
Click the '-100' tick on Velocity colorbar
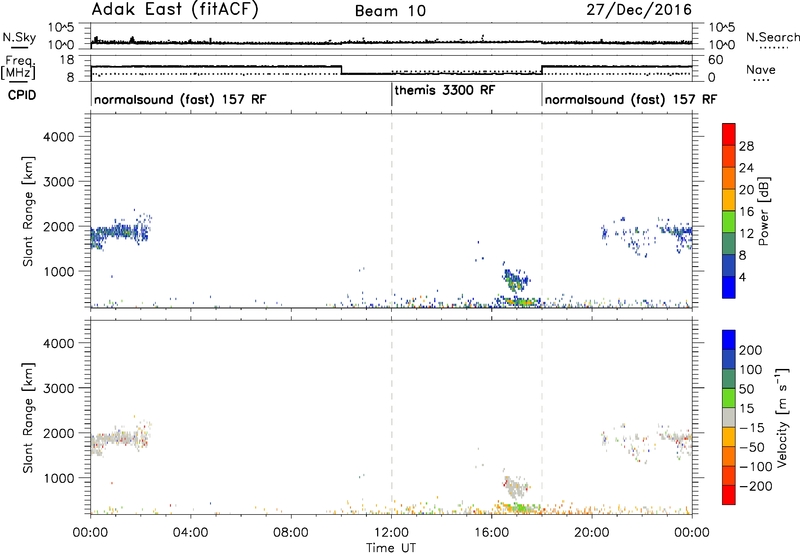pyautogui.click(x=756, y=467)
